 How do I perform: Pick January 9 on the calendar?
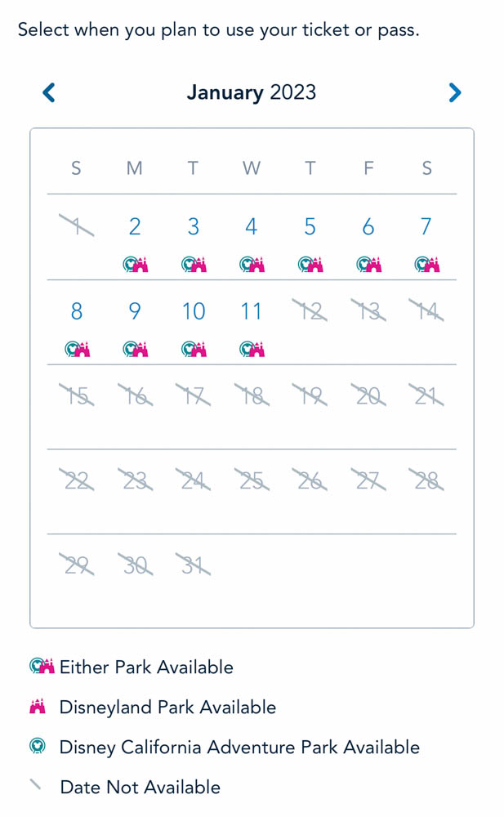pyautogui.click(x=135, y=311)
